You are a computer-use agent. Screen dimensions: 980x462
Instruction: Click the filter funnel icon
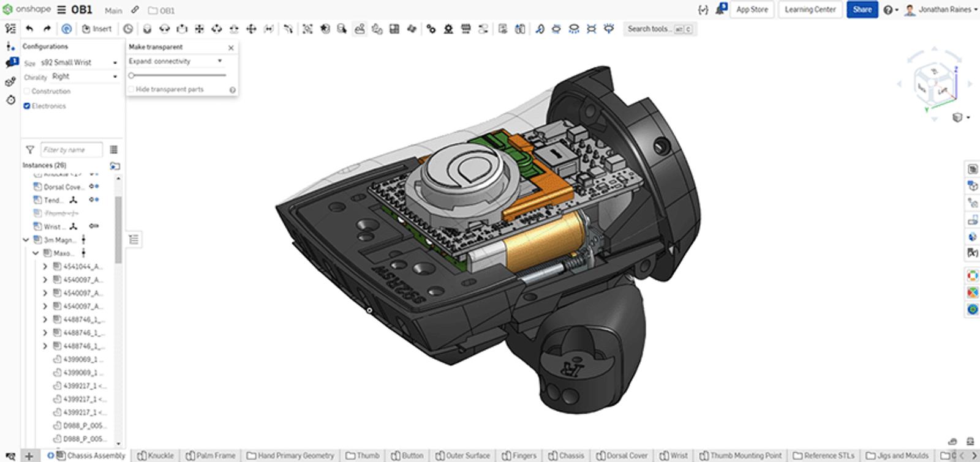pos(29,150)
